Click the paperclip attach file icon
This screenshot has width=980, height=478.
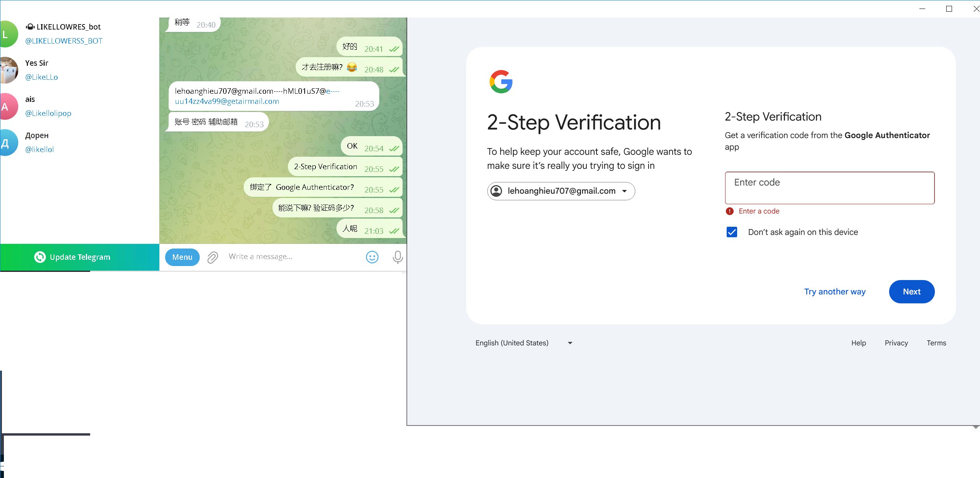tap(213, 257)
